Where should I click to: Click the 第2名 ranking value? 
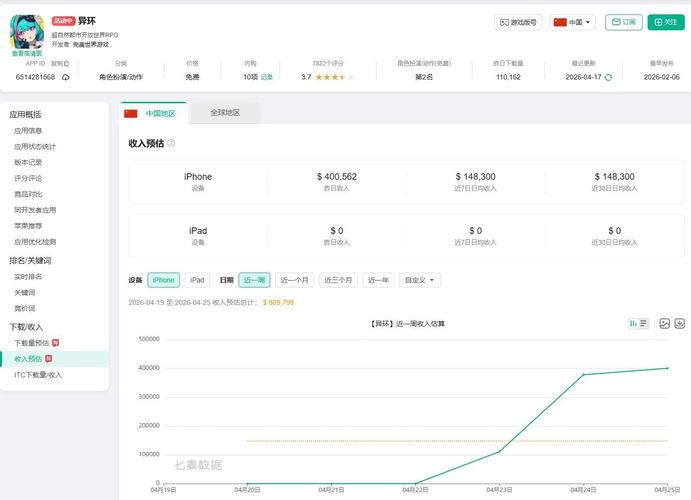point(424,77)
